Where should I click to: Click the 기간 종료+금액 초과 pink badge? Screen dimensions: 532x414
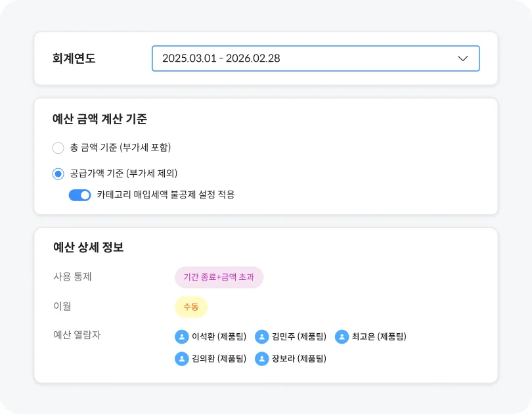point(219,277)
